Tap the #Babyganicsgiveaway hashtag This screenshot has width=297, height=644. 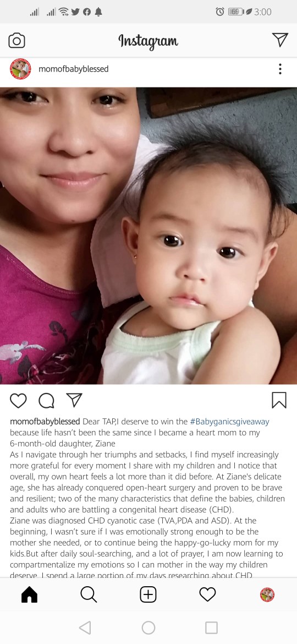[x=230, y=422]
